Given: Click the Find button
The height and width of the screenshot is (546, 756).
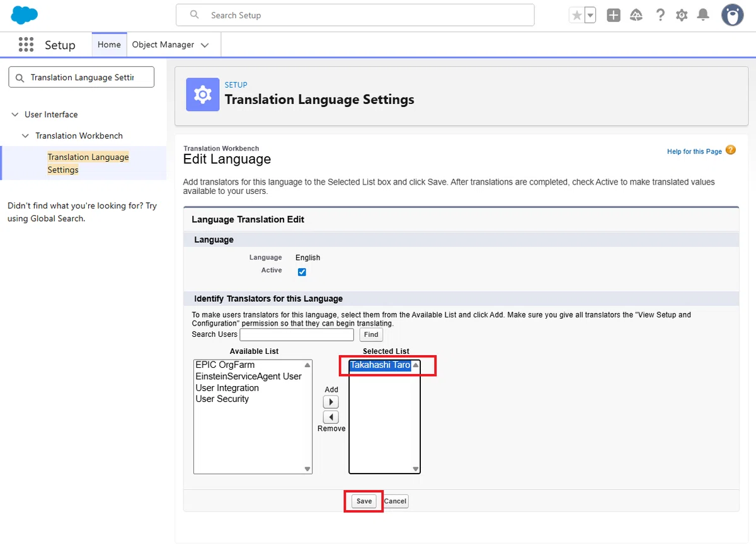Looking at the screenshot, I should tap(371, 334).
